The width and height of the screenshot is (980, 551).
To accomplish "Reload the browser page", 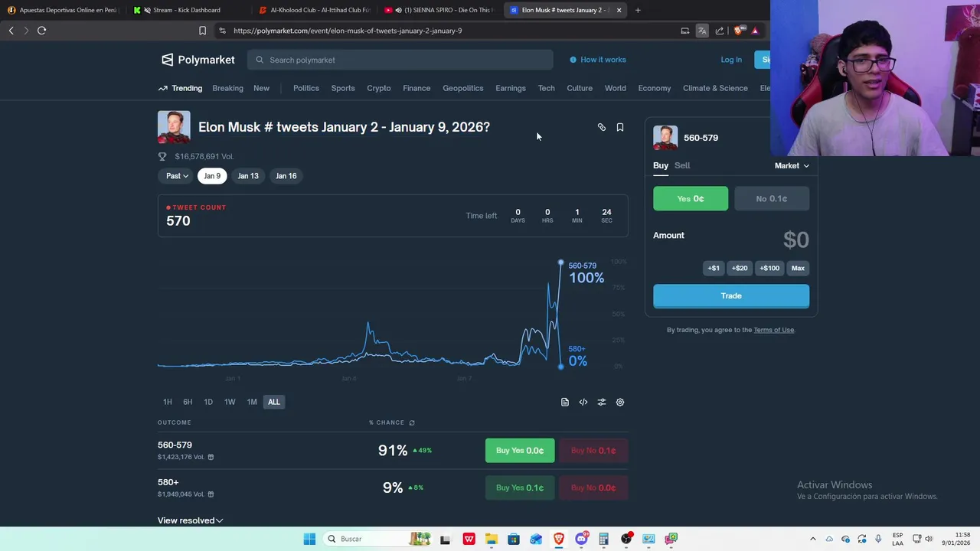I will (41, 31).
